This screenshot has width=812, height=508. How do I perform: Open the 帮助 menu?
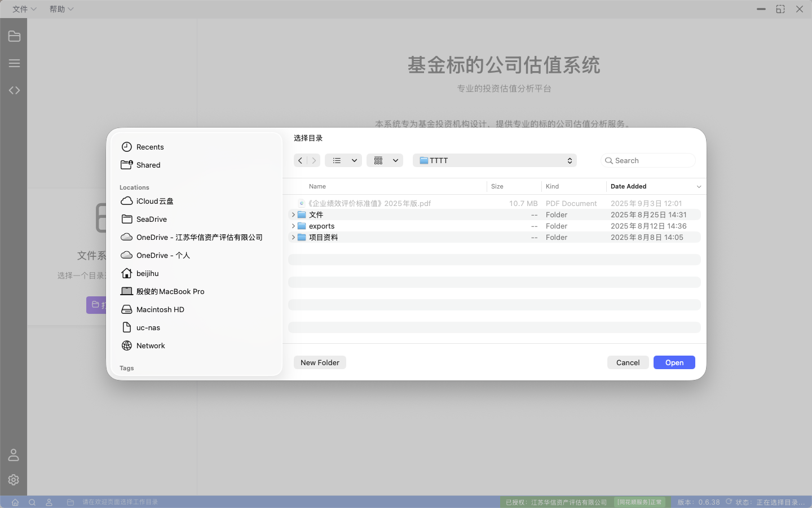(x=61, y=9)
